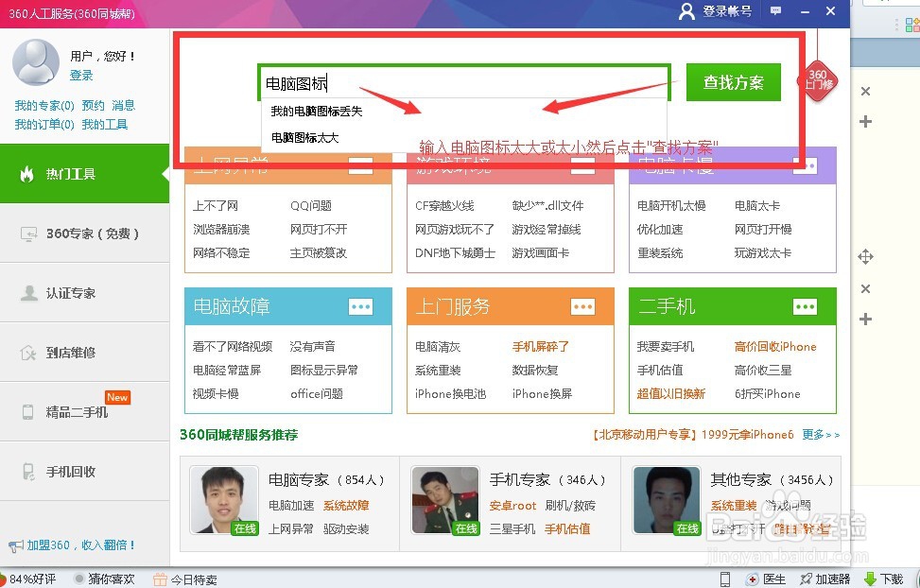
Task: Open the 浏览器崩溃 link
Action: pyautogui.click(x=221, y=230)
